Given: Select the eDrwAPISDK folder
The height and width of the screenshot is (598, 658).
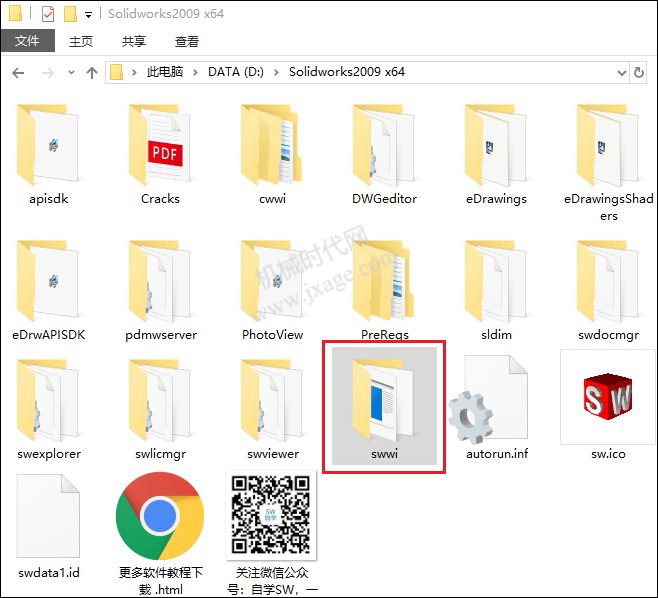Looking at the screenshot, I should point(49,290).
